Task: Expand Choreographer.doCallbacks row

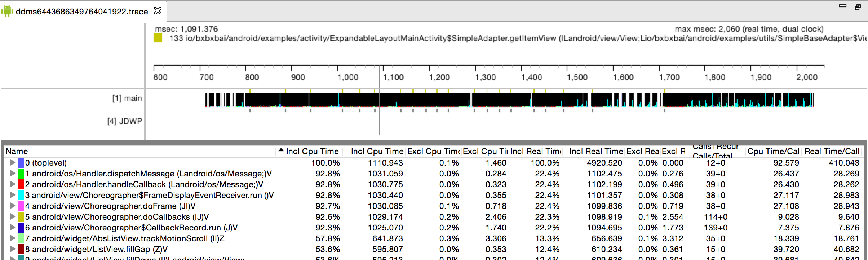Action: (x=13, y=217)
